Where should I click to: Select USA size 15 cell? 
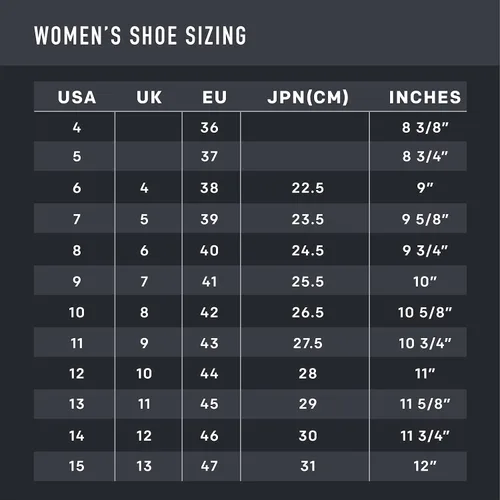pos(77,466)
